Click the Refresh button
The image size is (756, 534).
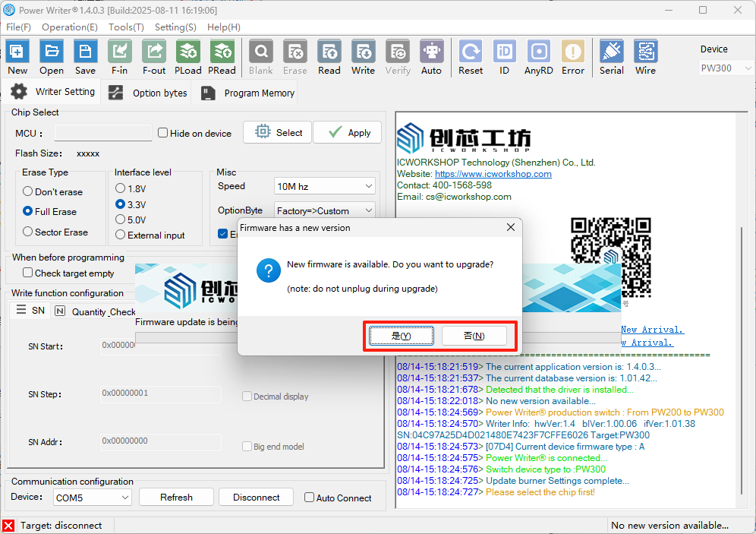pos(176,498)
